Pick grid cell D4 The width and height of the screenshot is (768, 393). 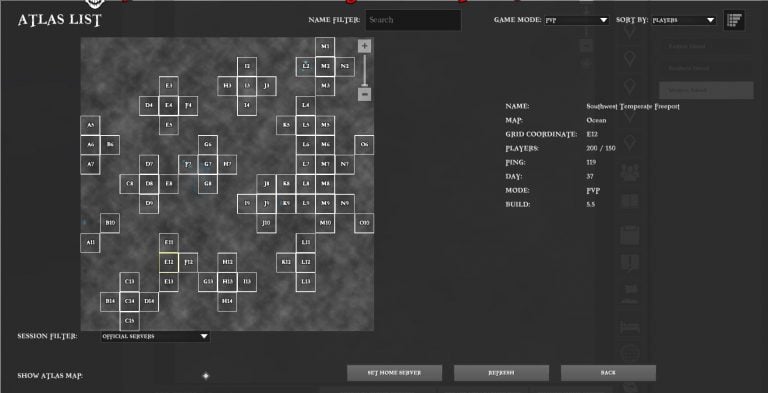149,105
